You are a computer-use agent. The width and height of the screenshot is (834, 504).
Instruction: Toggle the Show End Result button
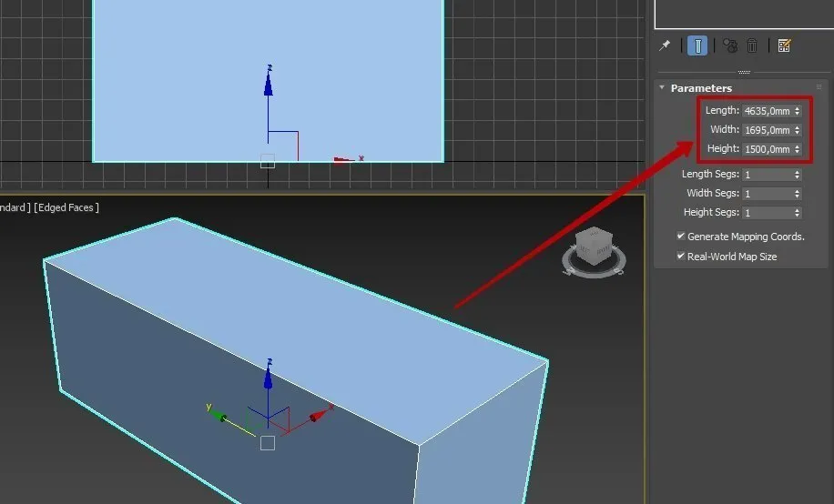click(697, 45)
